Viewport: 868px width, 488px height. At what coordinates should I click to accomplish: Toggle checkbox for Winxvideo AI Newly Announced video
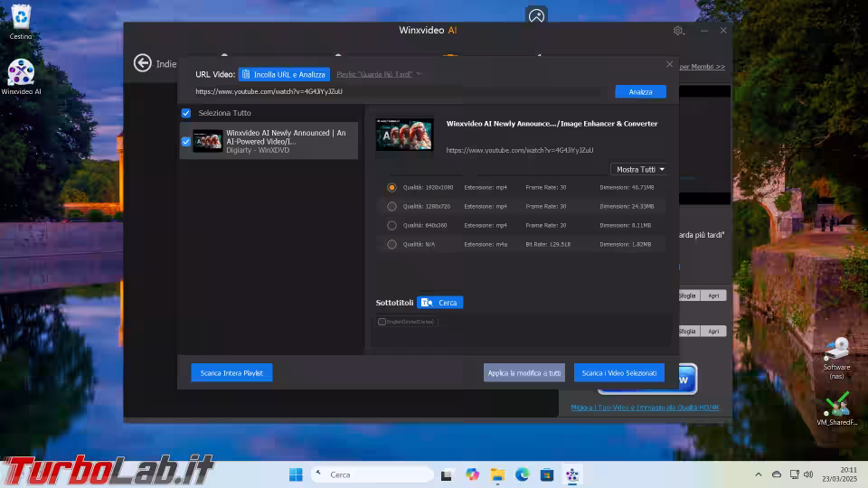[186, 141]
